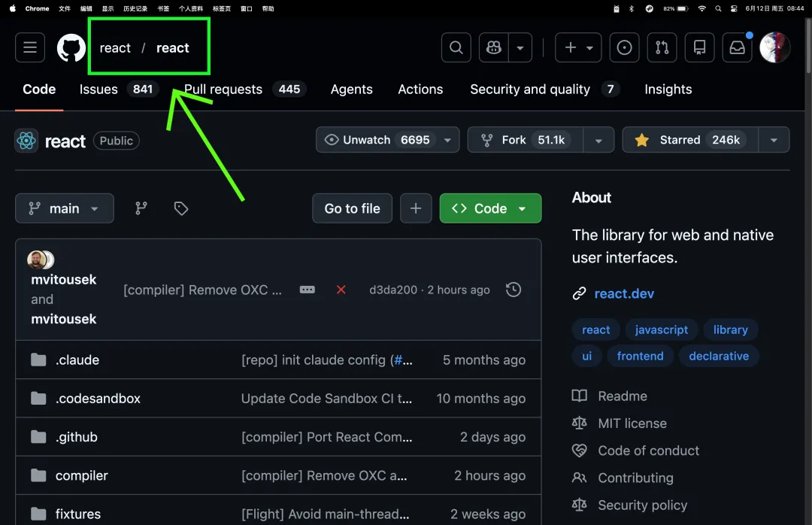Fork the react repository
Viewport: 812px width, 525px height.
(525, 140)
